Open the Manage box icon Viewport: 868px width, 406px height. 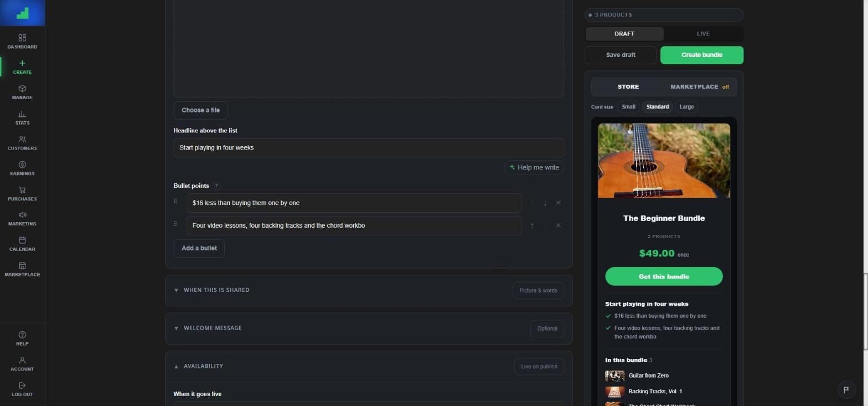click(22, 89)
